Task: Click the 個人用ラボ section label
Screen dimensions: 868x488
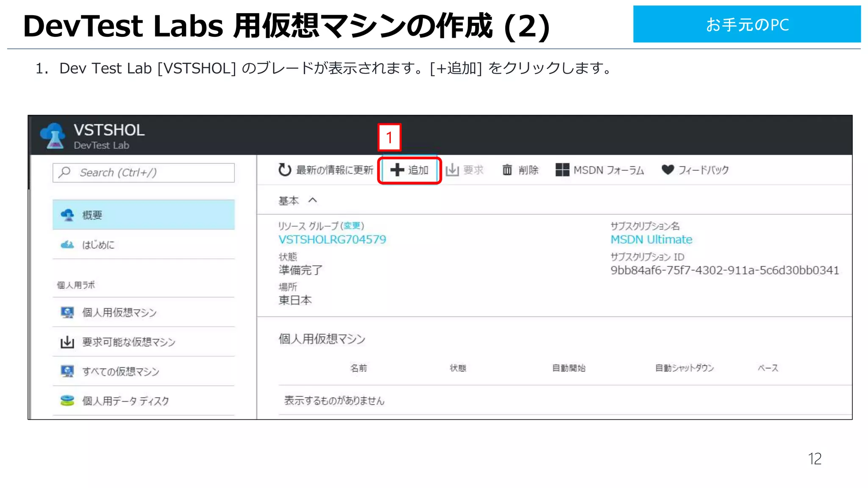Action: click(76, 285)
